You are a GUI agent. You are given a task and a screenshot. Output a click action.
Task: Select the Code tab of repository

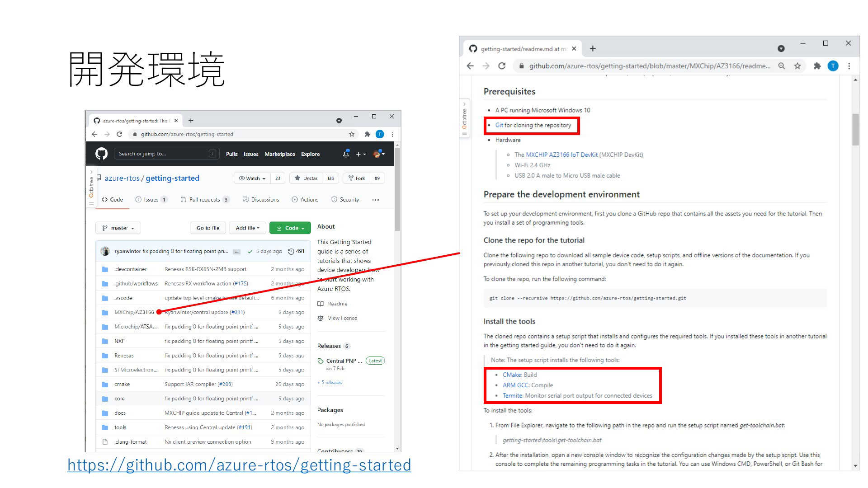tap(113, 199)
